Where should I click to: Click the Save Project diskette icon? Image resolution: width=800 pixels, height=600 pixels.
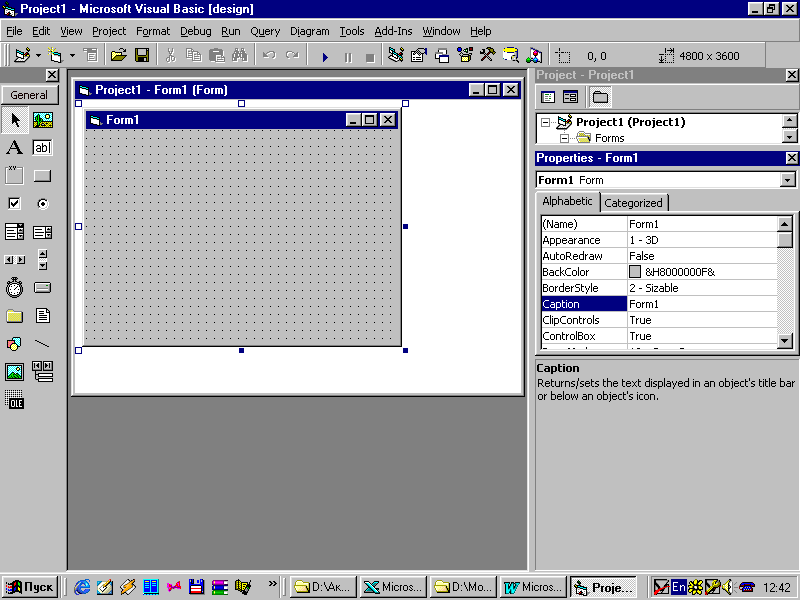(x=142, y=55)
